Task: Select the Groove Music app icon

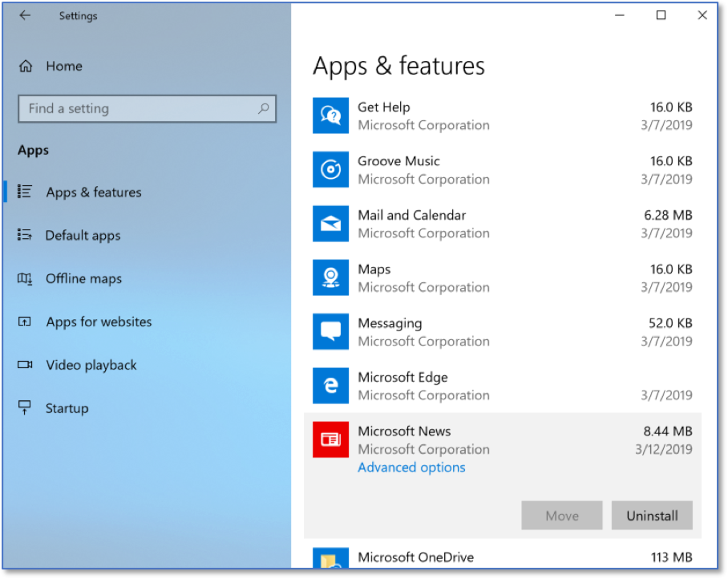Action: pyautogui.click(x=330, y=169)
